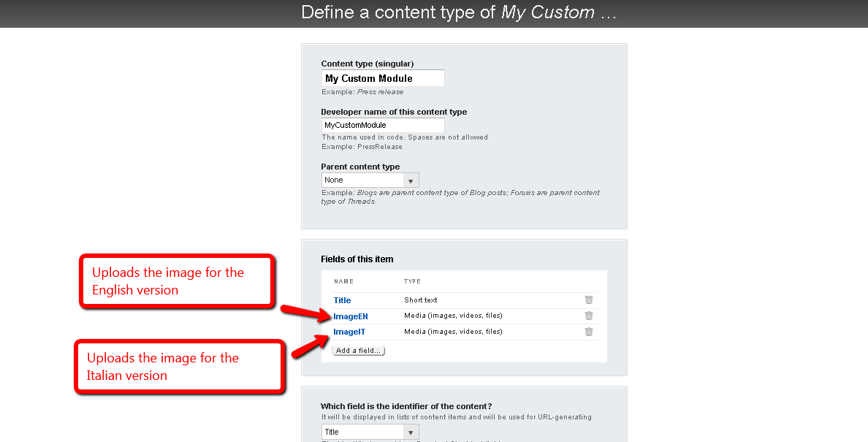Click the Define a content type page title
Image resolution: width=868 pixels, height=442 pixels.
459,12
